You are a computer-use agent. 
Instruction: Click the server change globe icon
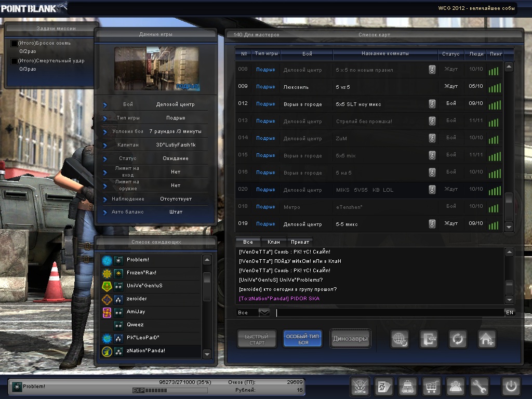(401, 339)
